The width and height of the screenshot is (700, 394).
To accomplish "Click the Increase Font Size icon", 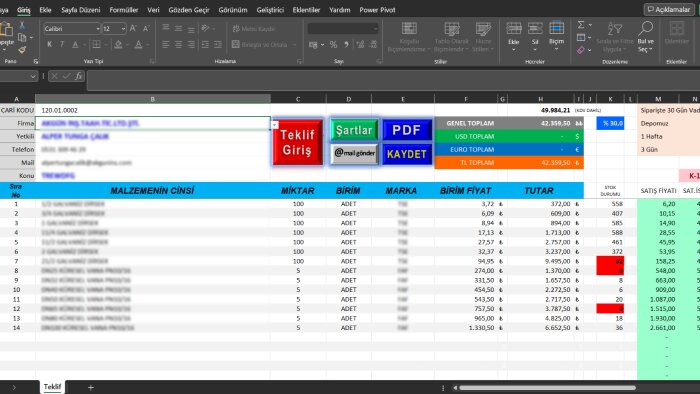I will point(133,29).
